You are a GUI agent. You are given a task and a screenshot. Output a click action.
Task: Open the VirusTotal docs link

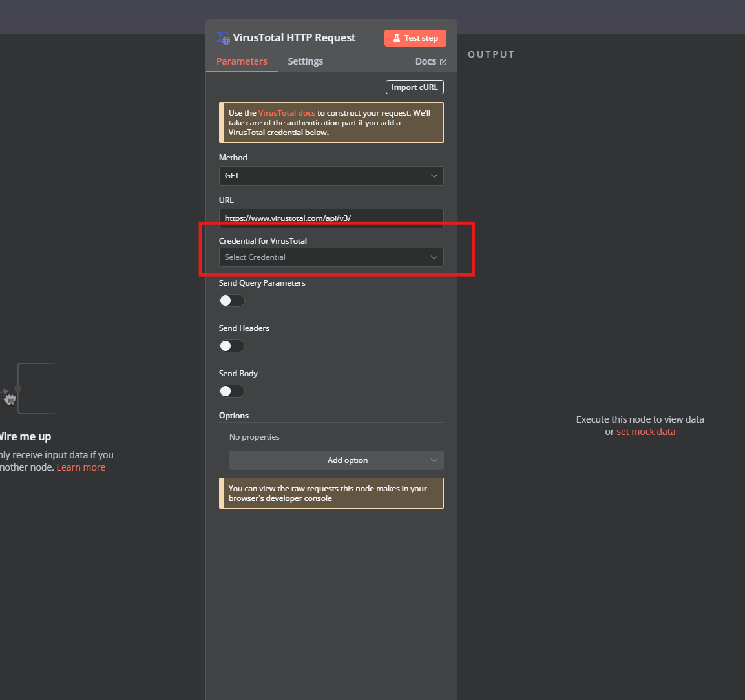286,113
